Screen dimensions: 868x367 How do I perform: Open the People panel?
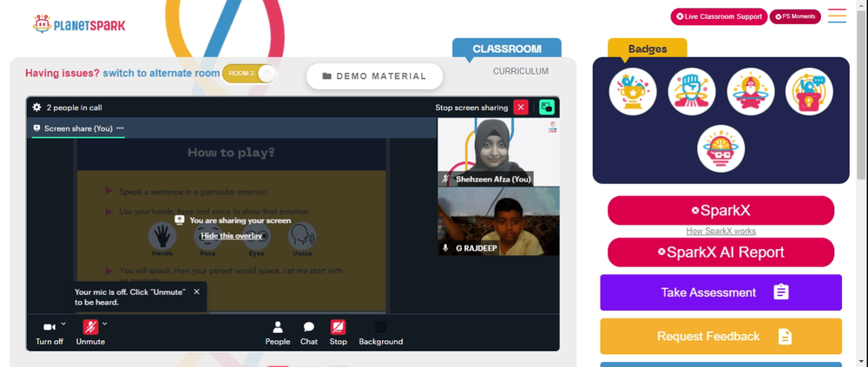pos(278,332)
